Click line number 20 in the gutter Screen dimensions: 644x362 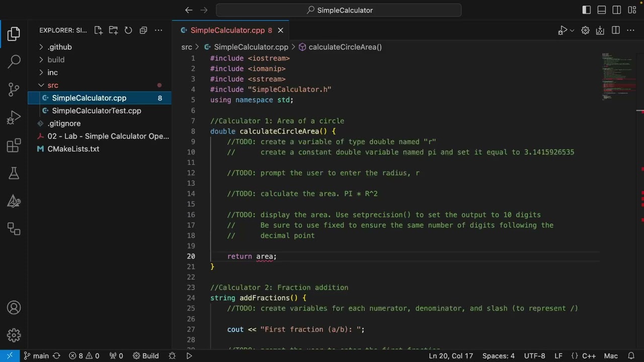click(191, 256)
